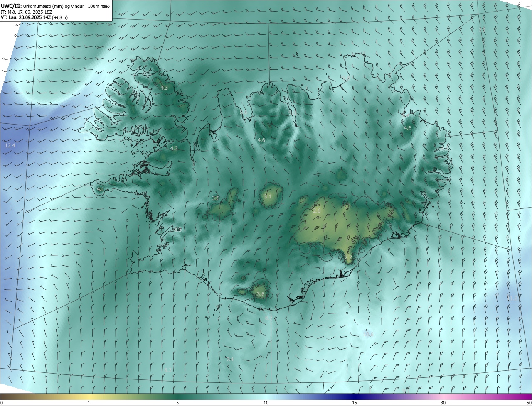Click the IT: Mið. 17. 09. 2025 18Z line
Image resolution: width=532 pixels, height=406 pixels.
(x=27, y=12)
